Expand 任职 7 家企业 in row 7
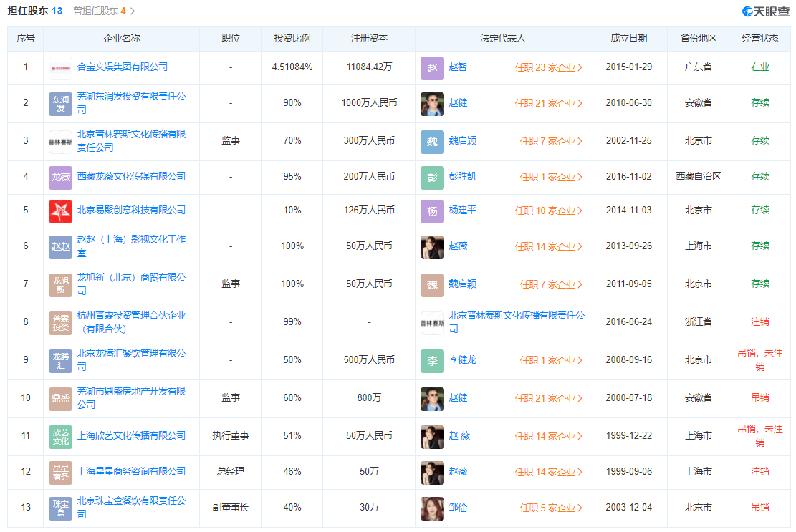The image size is (796, 532). coord(551,284)
